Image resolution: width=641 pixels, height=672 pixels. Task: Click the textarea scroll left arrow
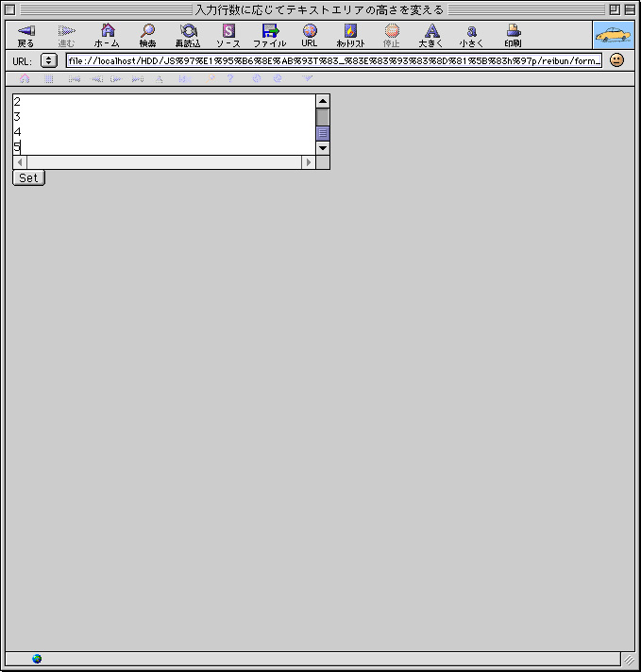(20, 162)
